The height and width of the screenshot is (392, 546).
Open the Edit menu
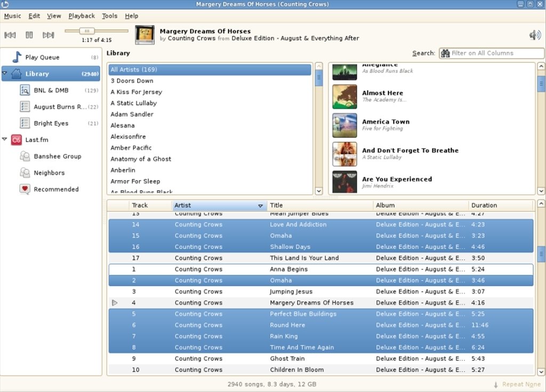(x=34, y=16)
